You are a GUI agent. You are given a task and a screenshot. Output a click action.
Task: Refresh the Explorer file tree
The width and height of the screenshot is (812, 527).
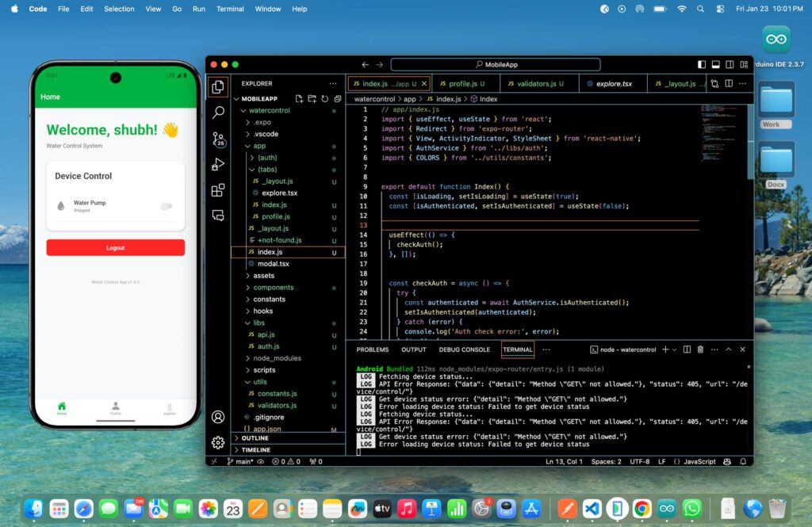pos(324,99)
